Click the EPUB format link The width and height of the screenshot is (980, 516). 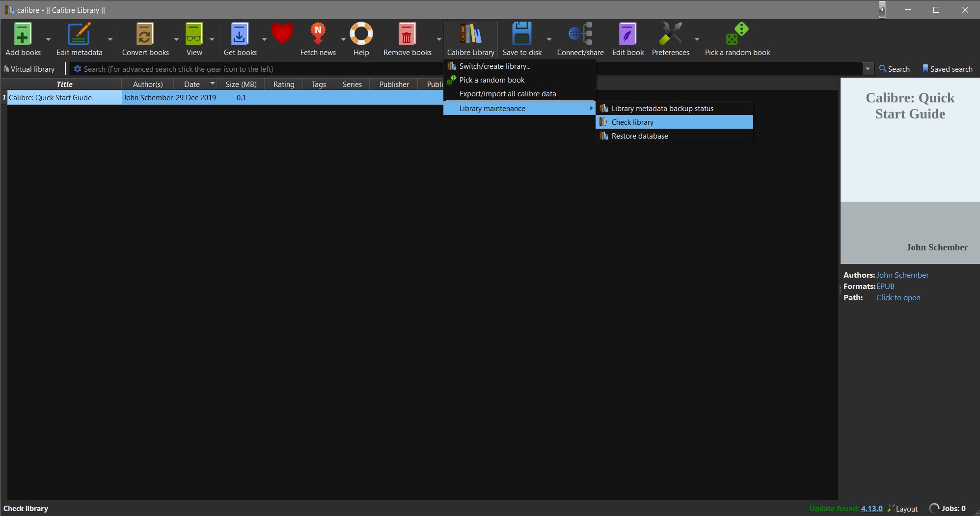(885, 286)
